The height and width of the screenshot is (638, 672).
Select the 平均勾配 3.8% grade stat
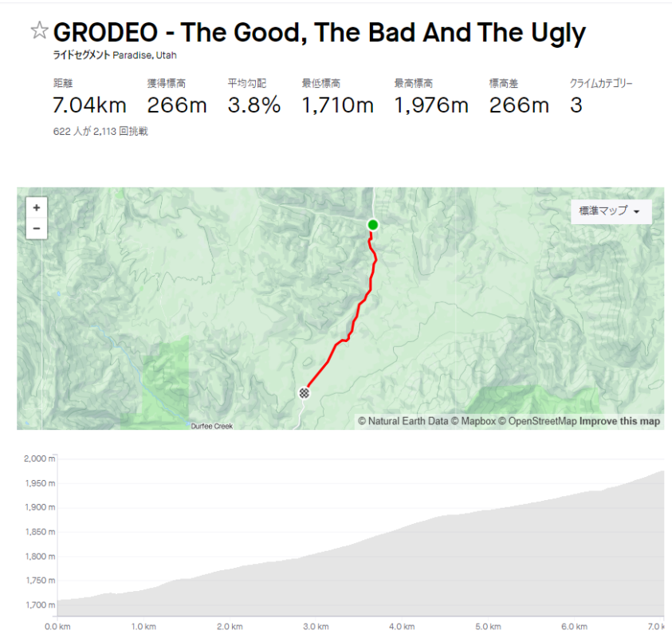tap(253, 104)
